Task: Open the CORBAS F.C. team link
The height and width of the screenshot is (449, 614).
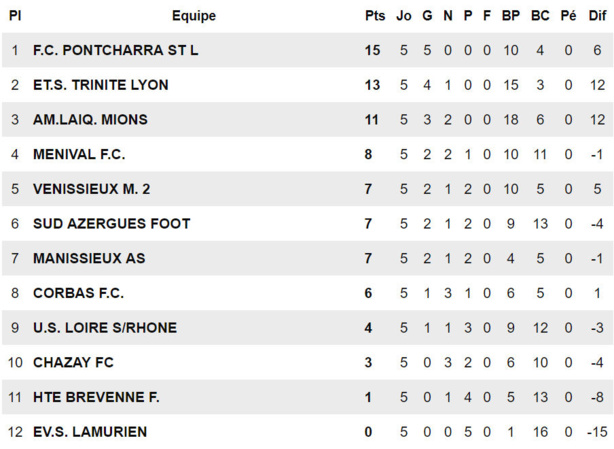Action: click(78, 293)
